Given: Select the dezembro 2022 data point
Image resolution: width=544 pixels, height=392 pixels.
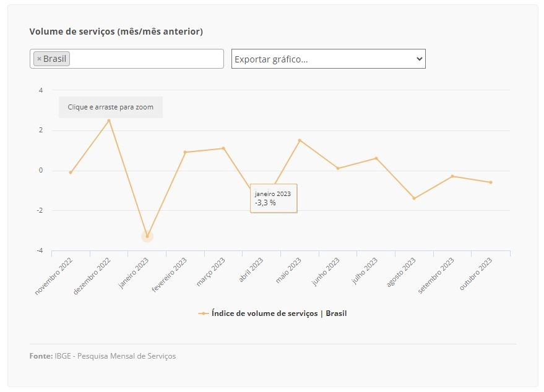Looking at the screenshot, I should (x=109, y=121).
